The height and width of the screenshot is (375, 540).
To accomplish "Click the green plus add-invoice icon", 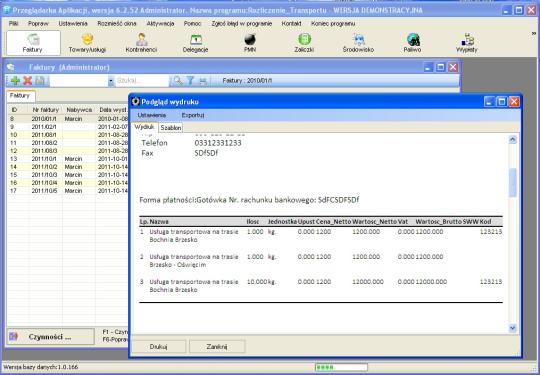I will pyautogui.click(x=15, y=81).
